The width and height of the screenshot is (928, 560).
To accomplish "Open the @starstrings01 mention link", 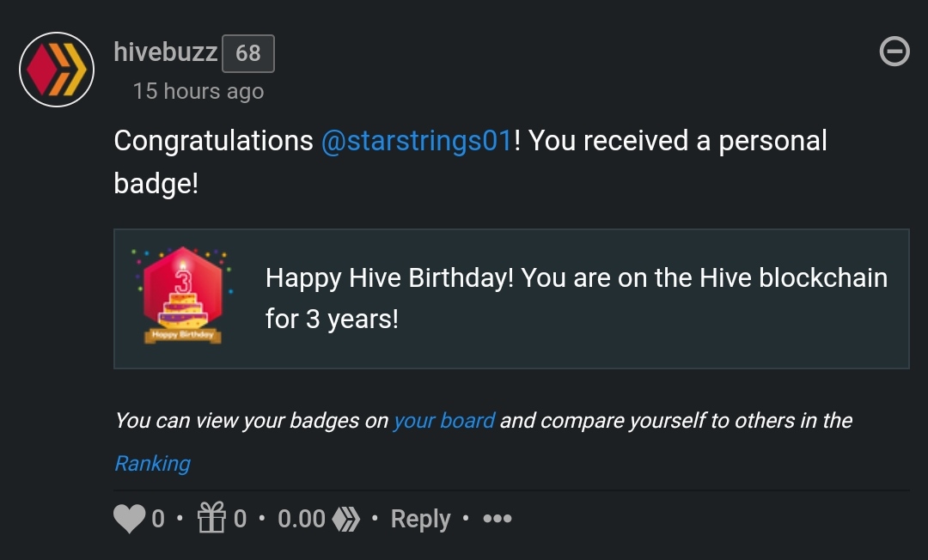I will 417,141.
